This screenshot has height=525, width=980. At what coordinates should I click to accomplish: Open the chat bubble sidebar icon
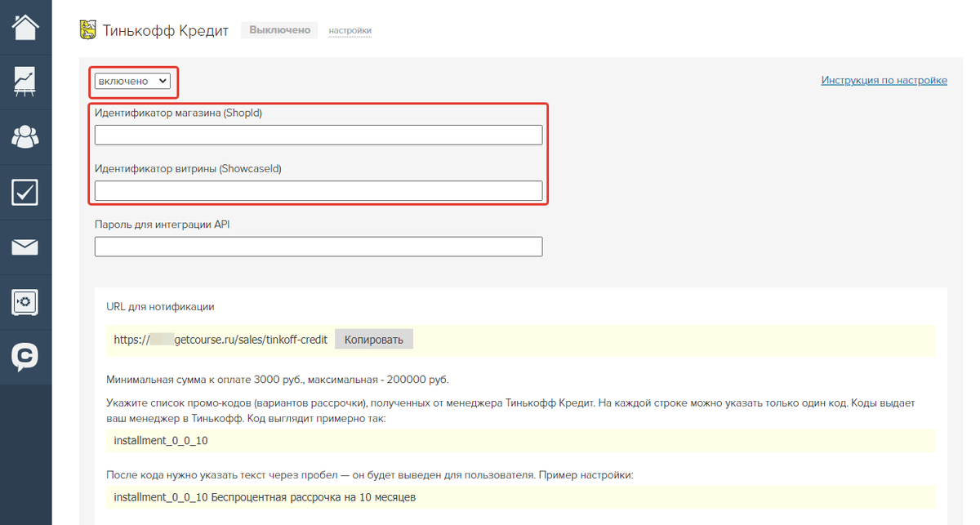click(x=25, y=357)
